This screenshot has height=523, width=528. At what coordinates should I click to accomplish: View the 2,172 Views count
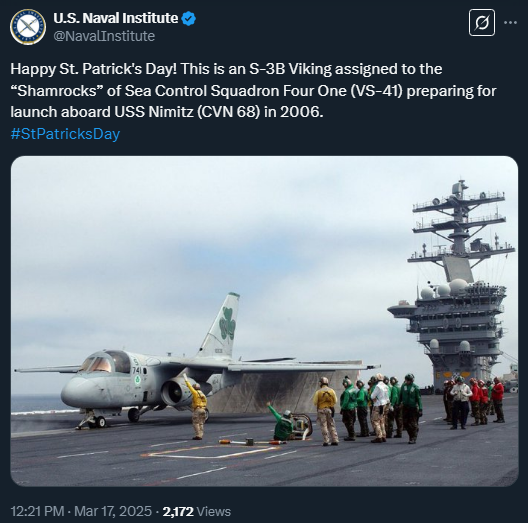coord(197,511)
